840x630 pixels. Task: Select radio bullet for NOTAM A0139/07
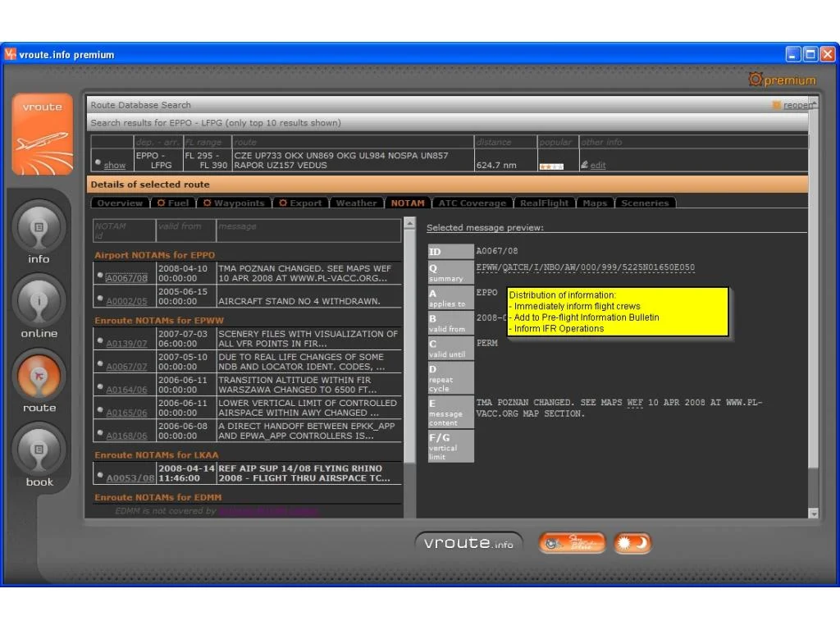pyautogui.click(x=99, y=340)
